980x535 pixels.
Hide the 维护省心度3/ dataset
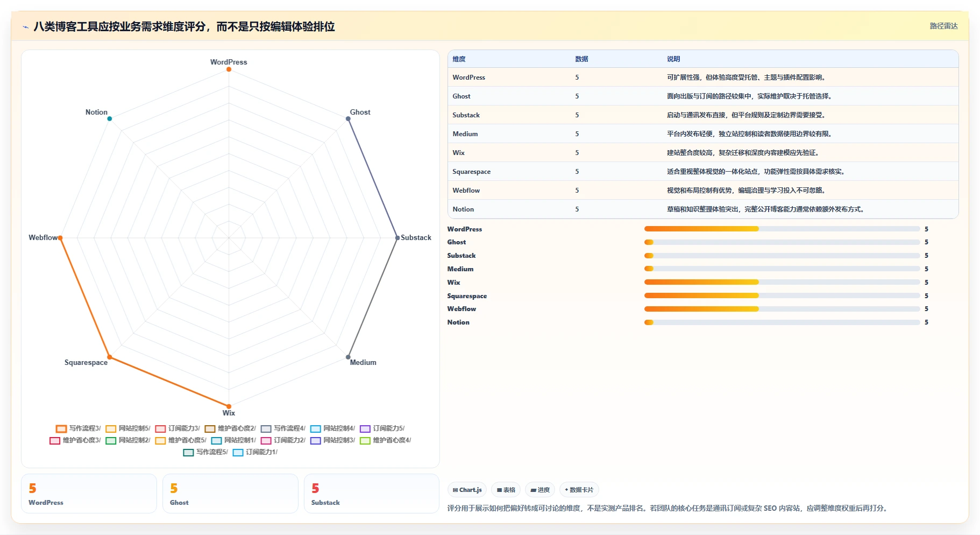(75, 440)
